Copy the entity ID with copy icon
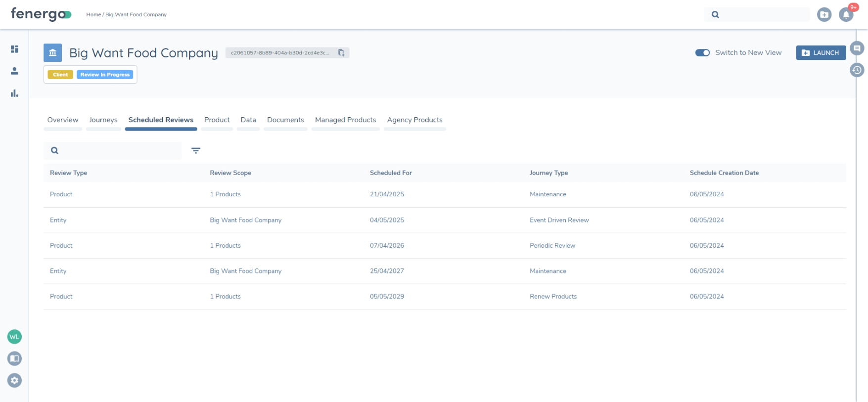 (341, 52)
